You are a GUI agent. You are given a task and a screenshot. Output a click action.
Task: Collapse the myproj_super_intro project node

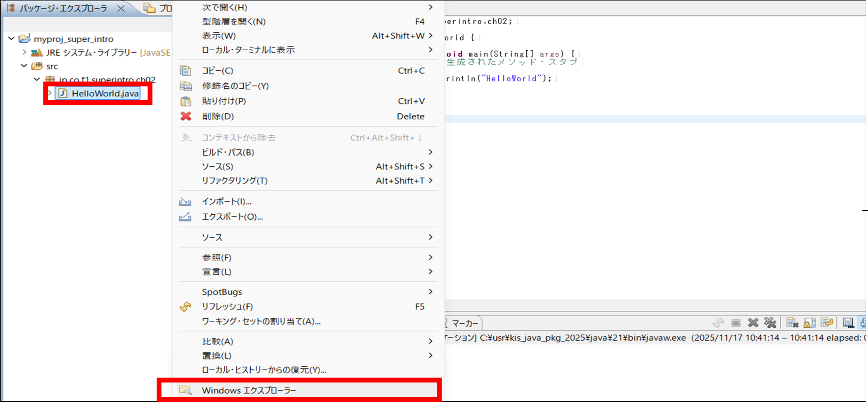[12, 38]
